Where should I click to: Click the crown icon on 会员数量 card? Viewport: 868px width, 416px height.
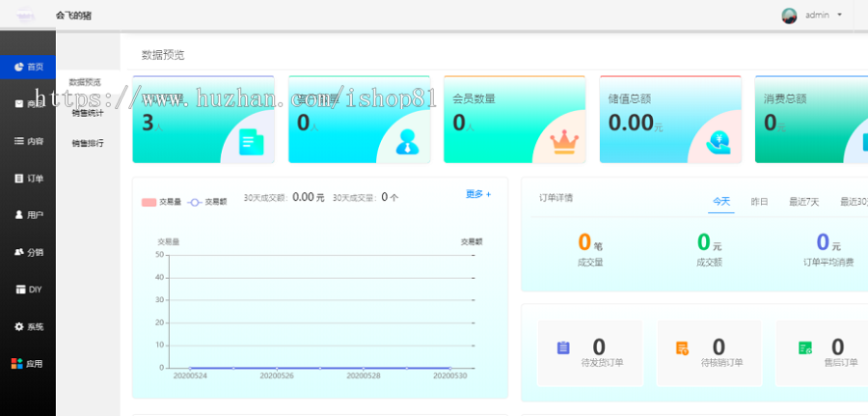coord(564,142)
